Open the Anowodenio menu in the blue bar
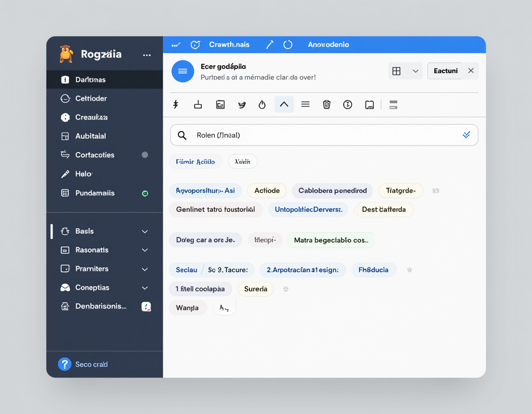The height and width of the screenshot is (414, 532). tap(329, 44)
